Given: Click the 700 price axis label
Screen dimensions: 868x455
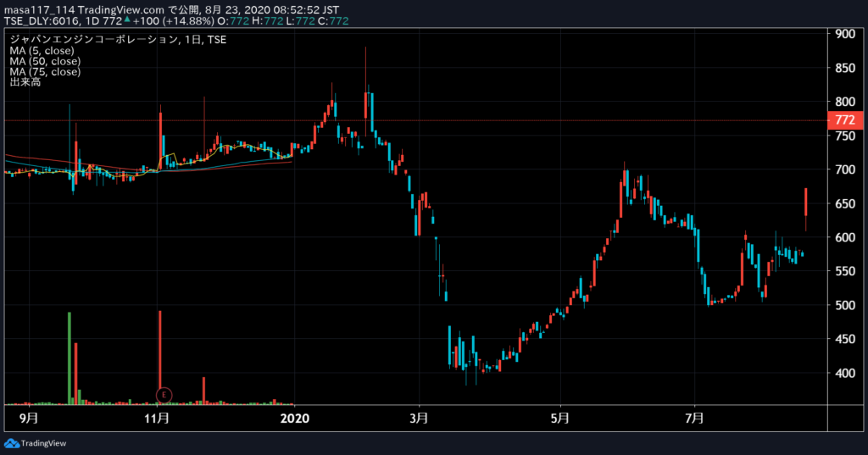Looking at the screenshot, I should click(x=845, y=170).
